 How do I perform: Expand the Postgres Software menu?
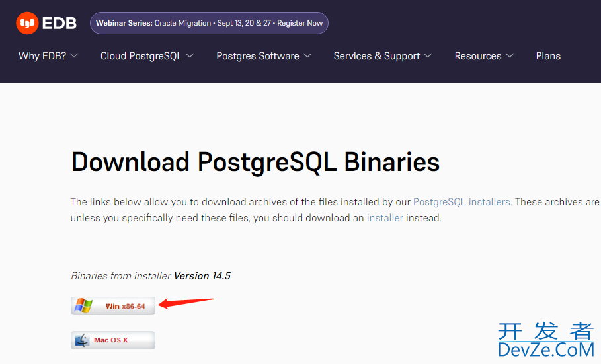pos(264,56)
